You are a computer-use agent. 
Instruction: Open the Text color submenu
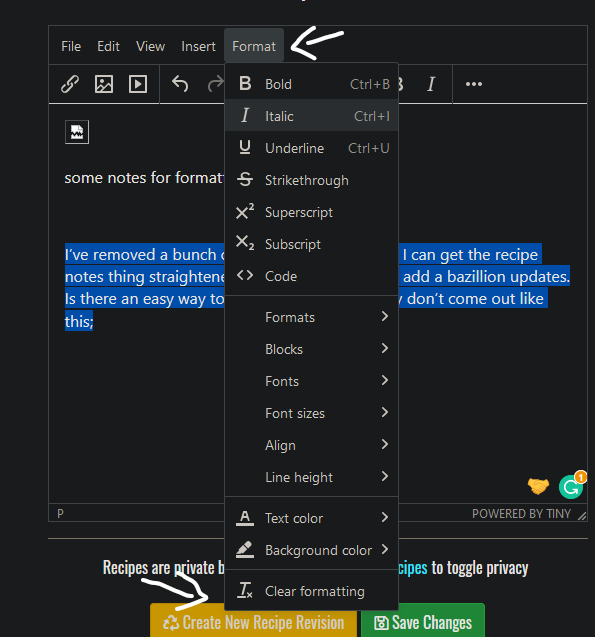click(x=312, y=518)
